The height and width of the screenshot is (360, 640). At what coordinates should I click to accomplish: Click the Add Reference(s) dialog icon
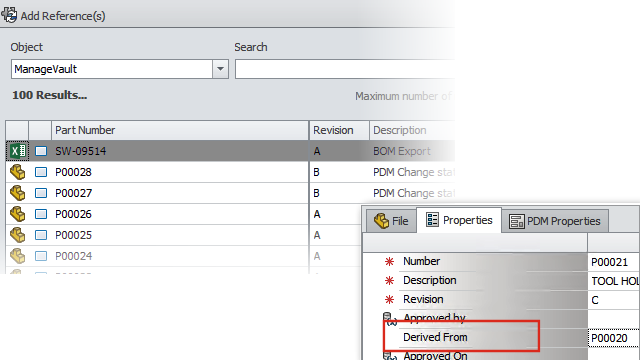tap(9, 15)
